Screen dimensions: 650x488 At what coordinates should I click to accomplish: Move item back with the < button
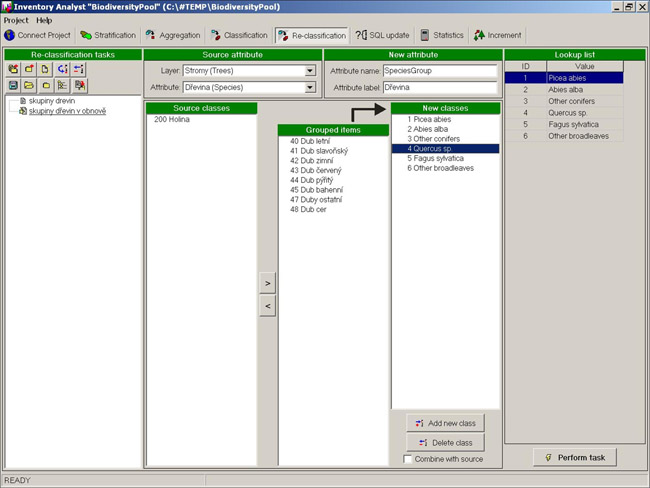267,307
